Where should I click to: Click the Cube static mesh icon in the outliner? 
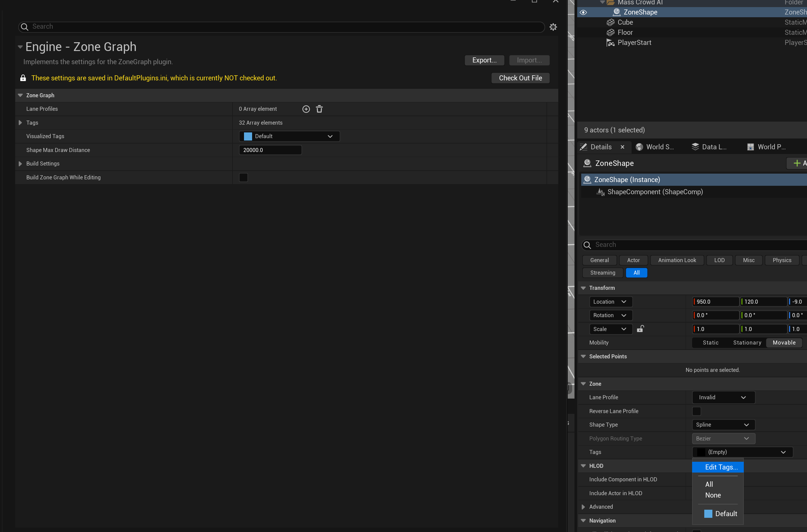(x=610, y=22)
